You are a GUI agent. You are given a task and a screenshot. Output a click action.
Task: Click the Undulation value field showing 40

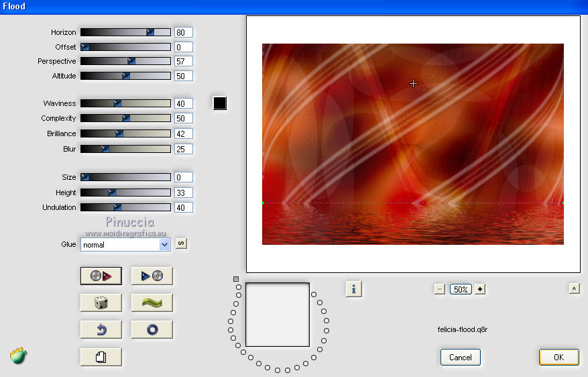coord(184,207)
